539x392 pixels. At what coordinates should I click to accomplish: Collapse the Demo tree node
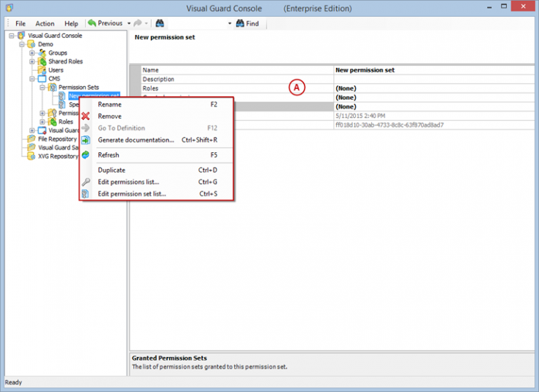(x=22, y=44)
